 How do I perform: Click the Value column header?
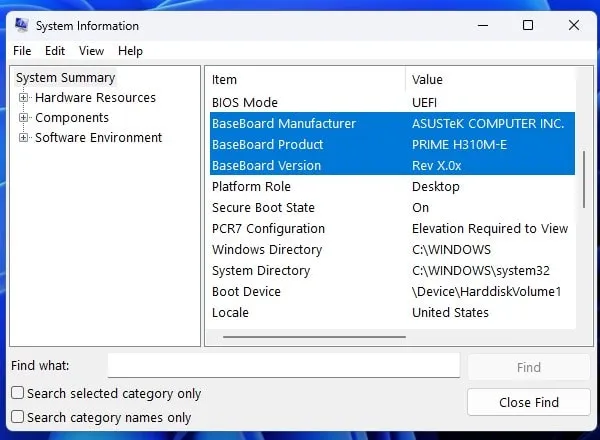click(x=490, y=80)
